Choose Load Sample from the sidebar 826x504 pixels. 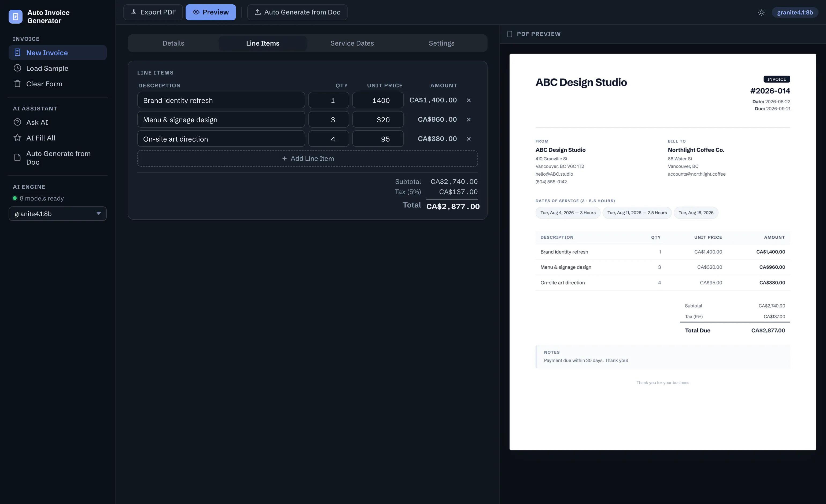click(58, 68)
